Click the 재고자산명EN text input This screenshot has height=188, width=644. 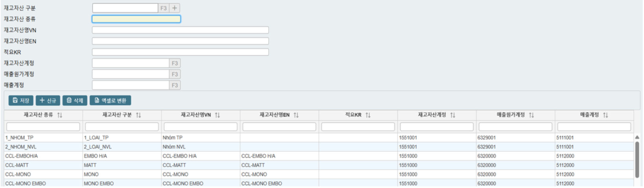click(x=180, y=41)
